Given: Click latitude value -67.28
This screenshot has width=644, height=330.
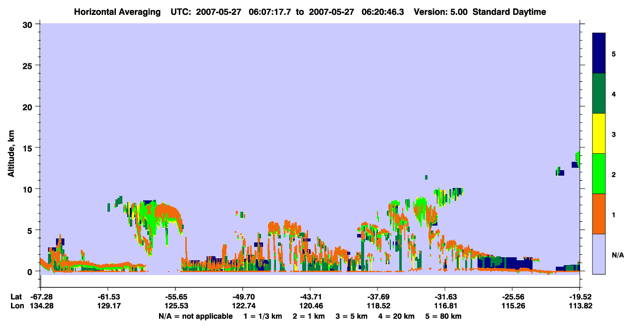Looking at the screenshot, I should (x=41, y=297).
